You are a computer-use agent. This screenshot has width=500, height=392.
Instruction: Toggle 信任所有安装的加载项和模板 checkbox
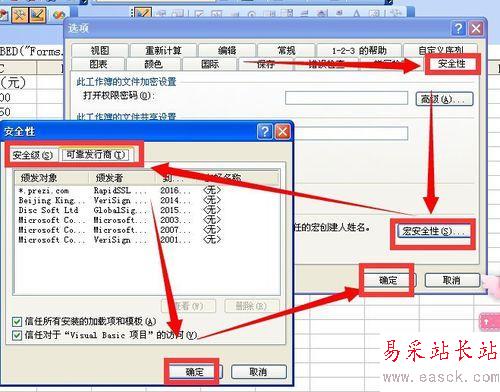17,322
